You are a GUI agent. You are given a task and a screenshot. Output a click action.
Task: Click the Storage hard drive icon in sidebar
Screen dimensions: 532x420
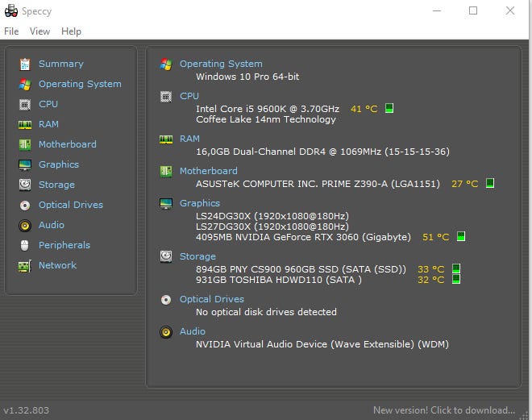point(25,185)
